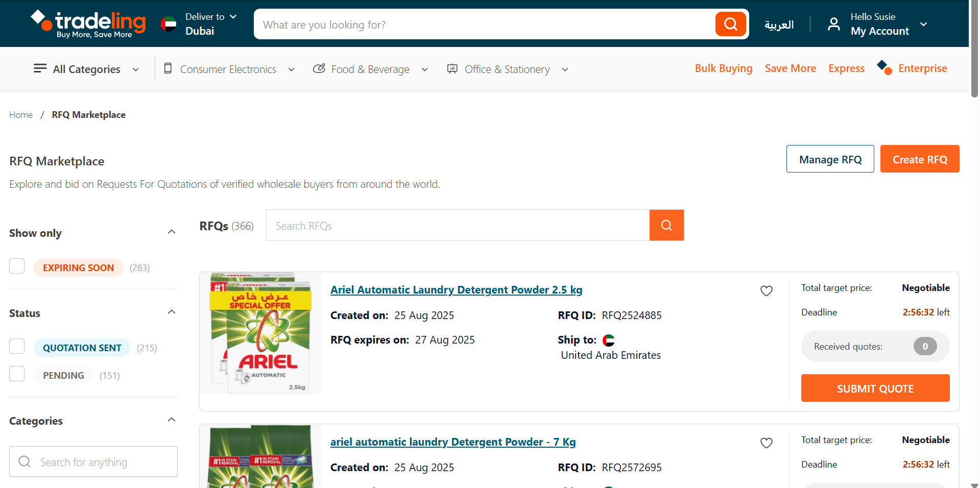
Task: Toggle the Expiring Soon checkbox
Action: 17,266
